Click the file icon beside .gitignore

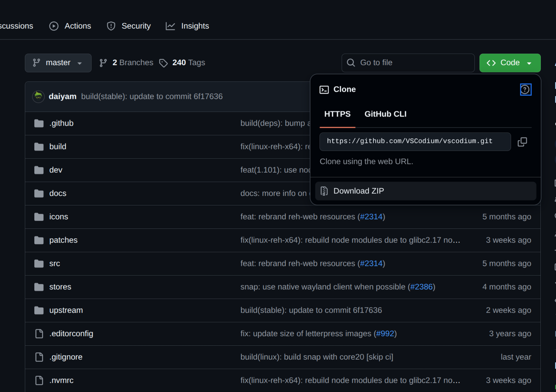tap(39, 357)
